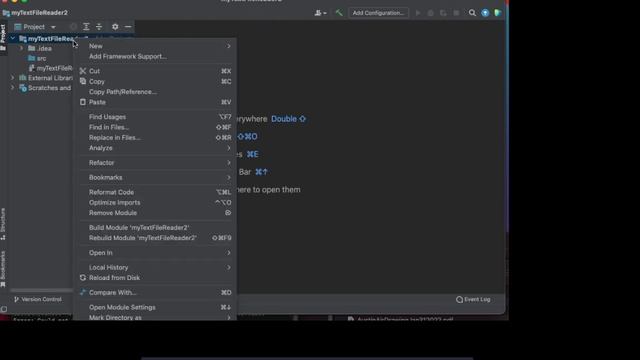Expand the .idea folder
This screenshot has width=640, height=360.
pyautogui.click(x=22, y=48)
